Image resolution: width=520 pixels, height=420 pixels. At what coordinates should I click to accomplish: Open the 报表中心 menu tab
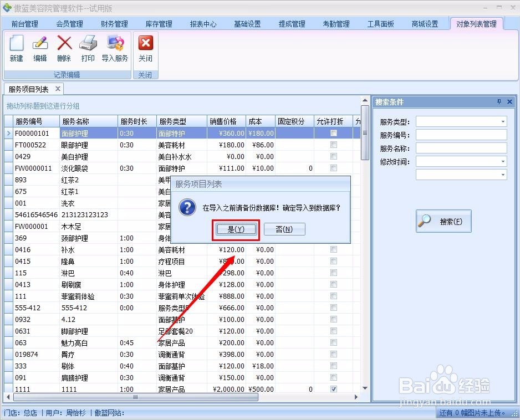[203, 24]
